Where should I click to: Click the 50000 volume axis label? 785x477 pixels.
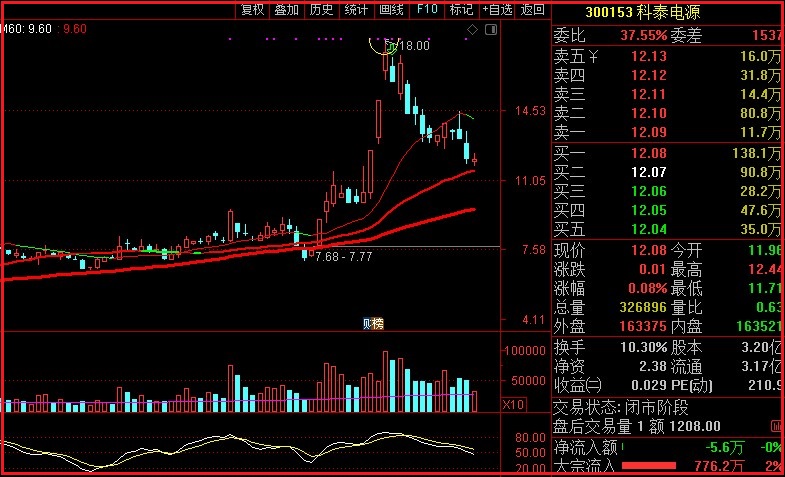click(x=528, y=381)
